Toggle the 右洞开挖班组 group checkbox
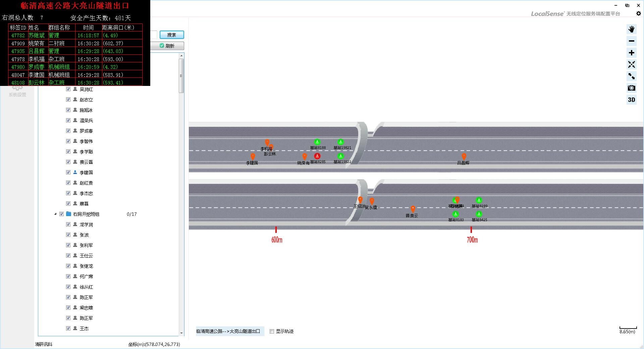Viewport: 644px width, 349px height. pos(62,214)
